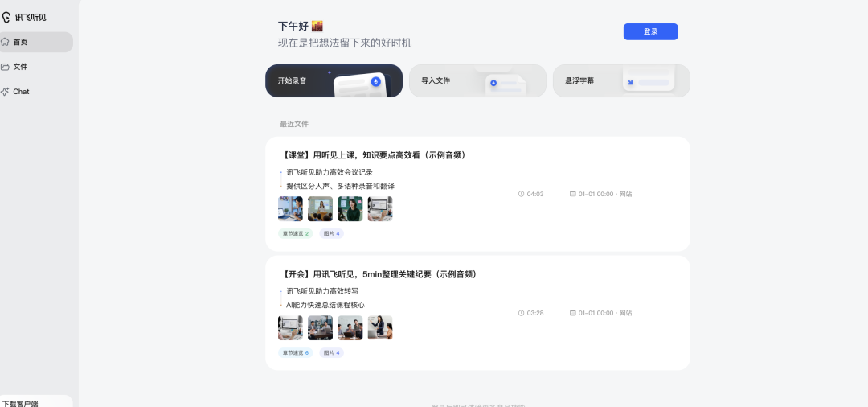
Task: Click the microphone icon on 开始录音
Action: point(376,81)
